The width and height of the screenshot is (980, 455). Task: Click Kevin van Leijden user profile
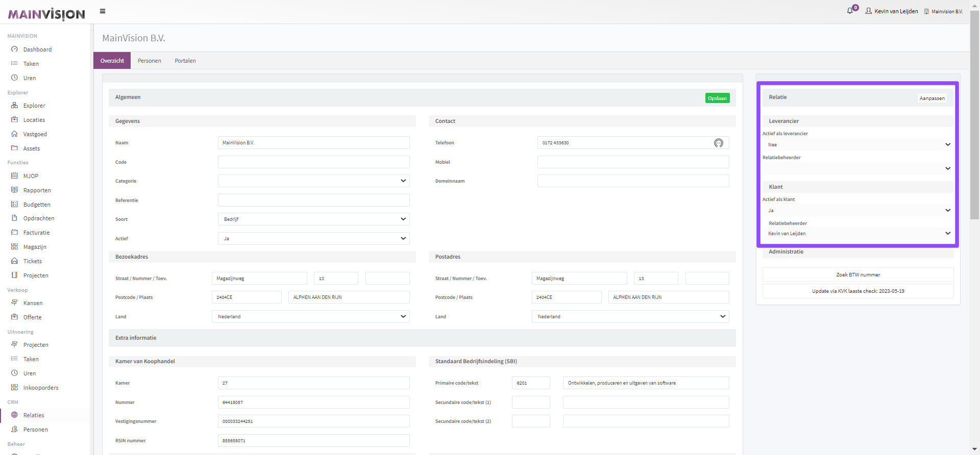tap(892, 11)
